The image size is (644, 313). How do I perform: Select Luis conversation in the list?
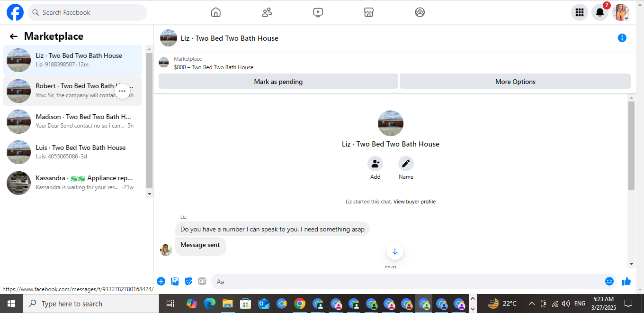(x=72, y=152)
